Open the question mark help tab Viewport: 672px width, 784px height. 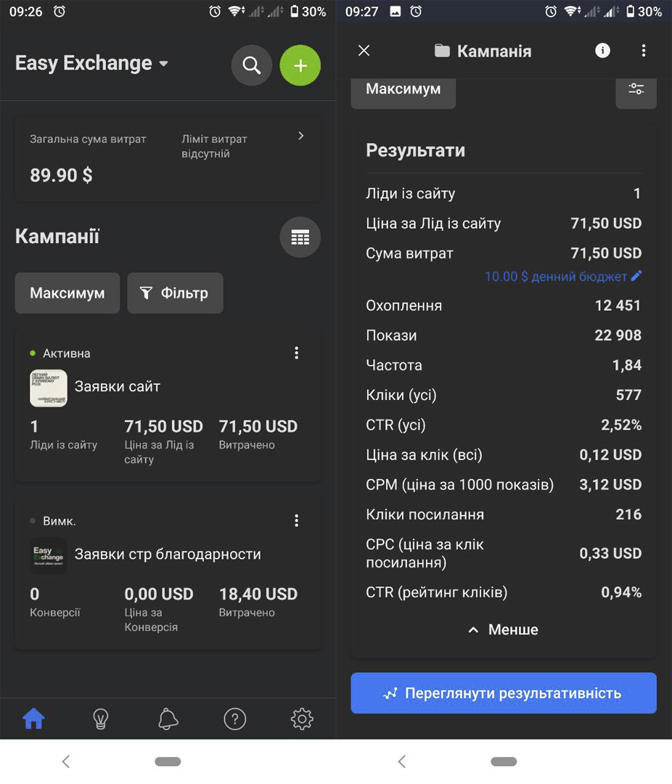(235, 719)
